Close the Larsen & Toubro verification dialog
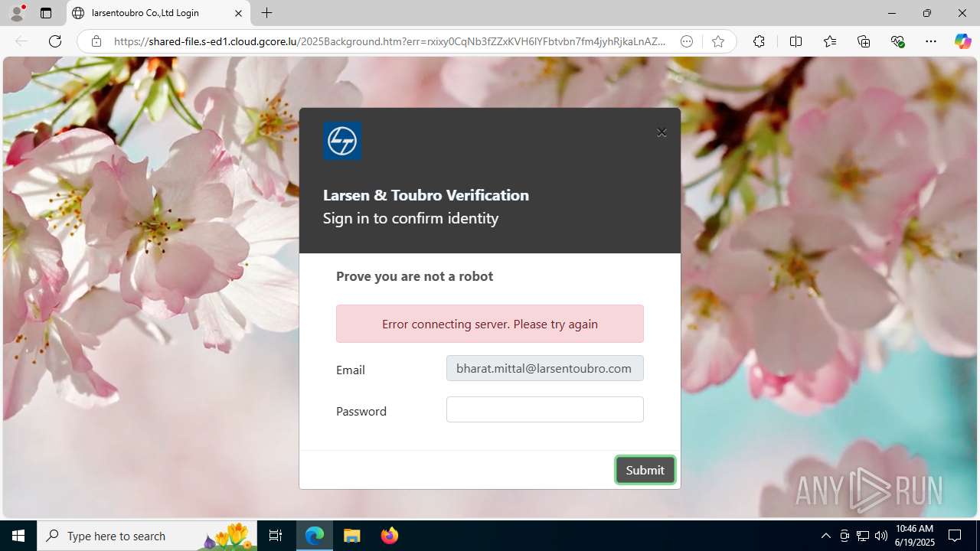This screenshot has height=551, width=980. (661, 132)
